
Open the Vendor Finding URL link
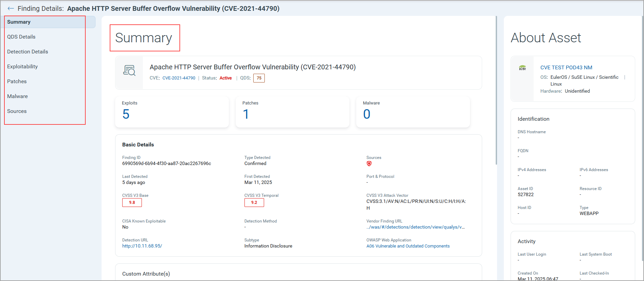pos(415,227)
